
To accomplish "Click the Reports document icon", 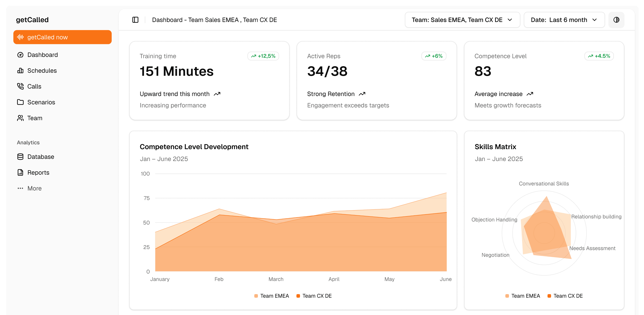I will 20,172.
